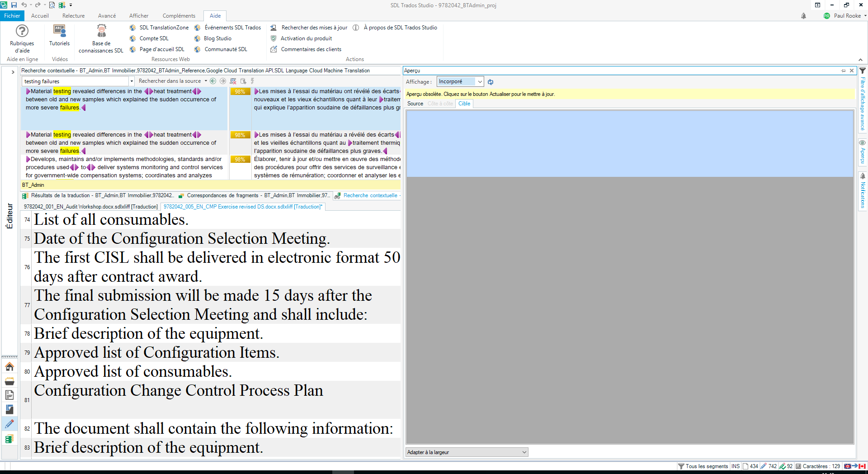Click the Undo arrow in quick access toolbar

point(24,5)
